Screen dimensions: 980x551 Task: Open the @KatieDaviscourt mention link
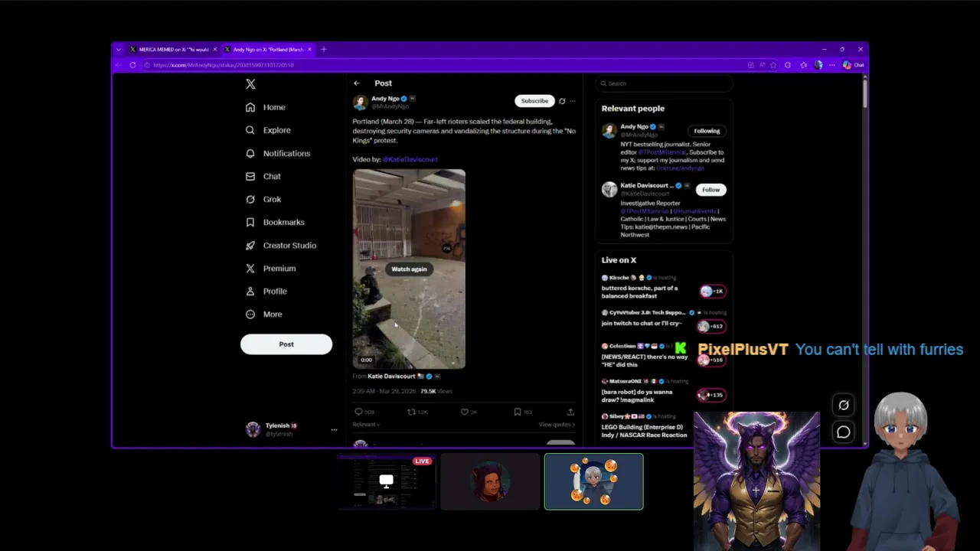tap(410, 159)
